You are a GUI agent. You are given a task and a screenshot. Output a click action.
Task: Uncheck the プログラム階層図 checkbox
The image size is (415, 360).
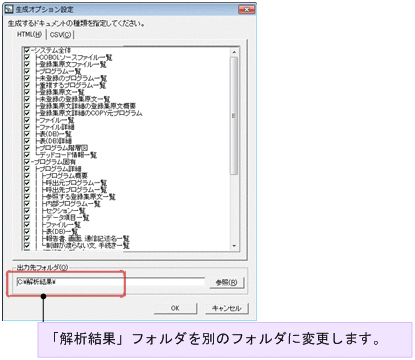(x=27, y=148)
